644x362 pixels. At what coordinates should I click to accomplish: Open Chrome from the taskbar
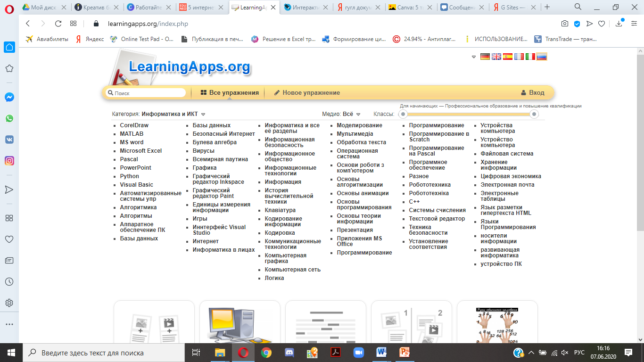[x=266, y=352]
